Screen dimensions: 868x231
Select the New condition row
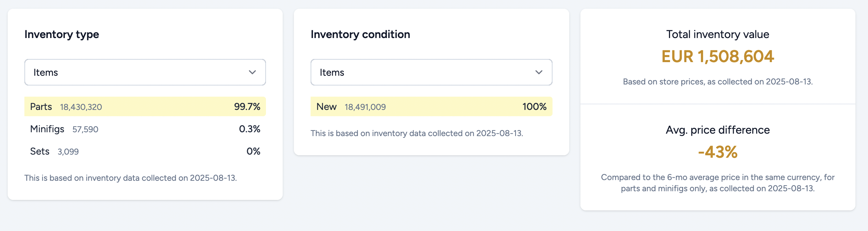(431, 106)
